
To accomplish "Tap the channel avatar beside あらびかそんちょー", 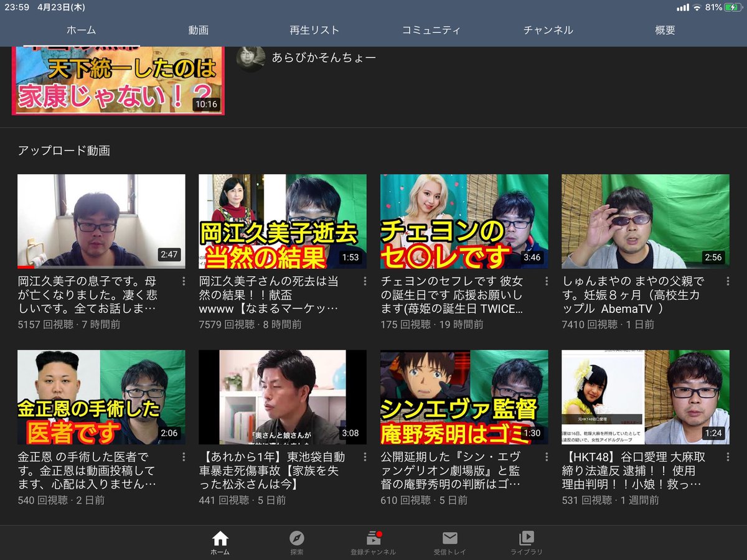I will (251, 58).
